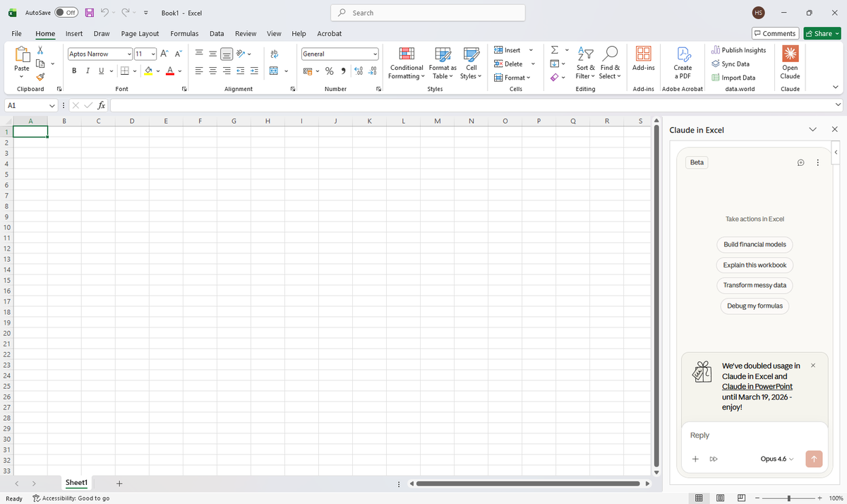847x504 pixels.
Task: Switch to Page Layout view in status bar
Action: click(x=720, y=498)
